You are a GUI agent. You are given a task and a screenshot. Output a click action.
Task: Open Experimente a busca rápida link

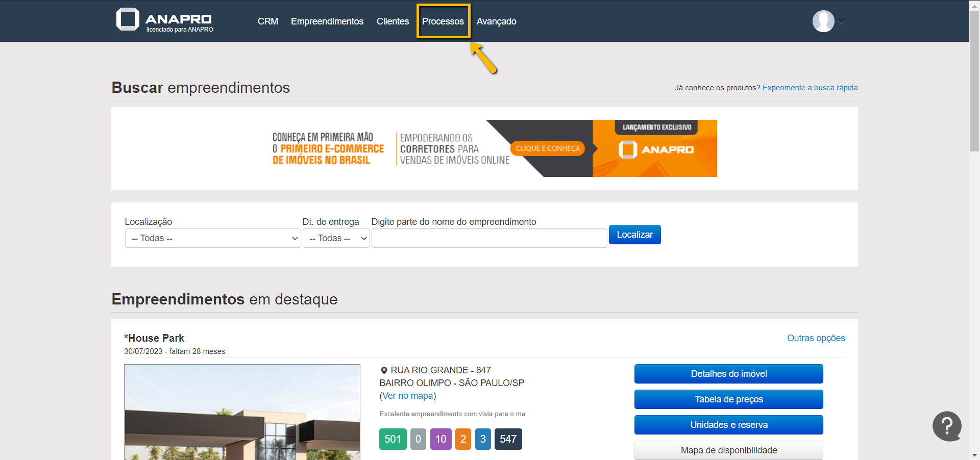coord(810,88)
